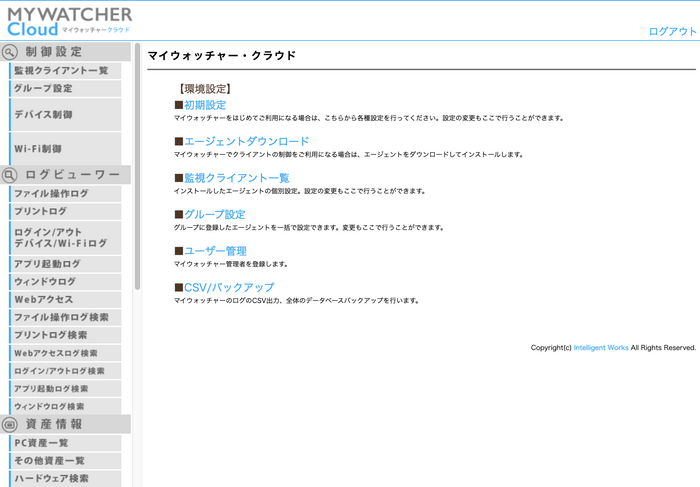Image resolution: width=700 pixels, height=487 pixels.
Task: Open the エージェントダウンロード page
Action: [246, 142]
